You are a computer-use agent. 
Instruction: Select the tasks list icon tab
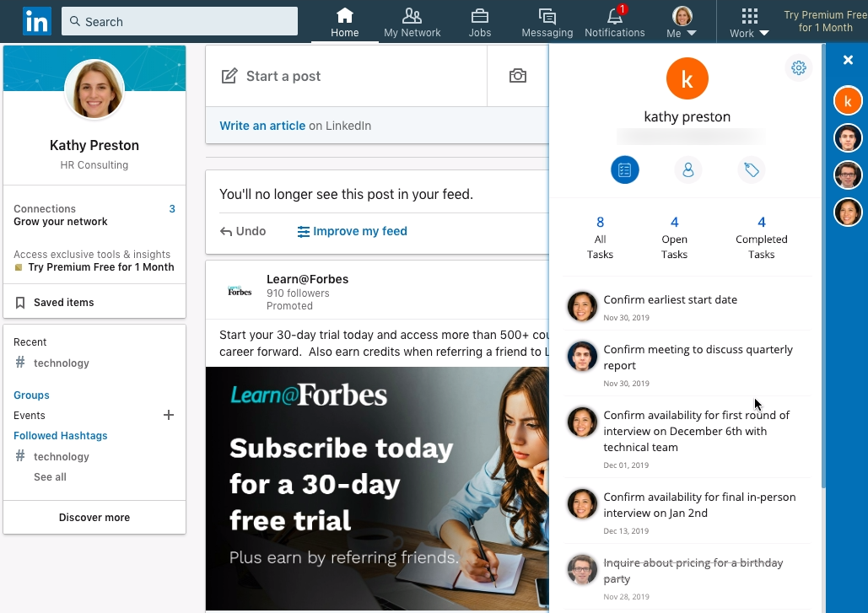click(x=624, y=169)
